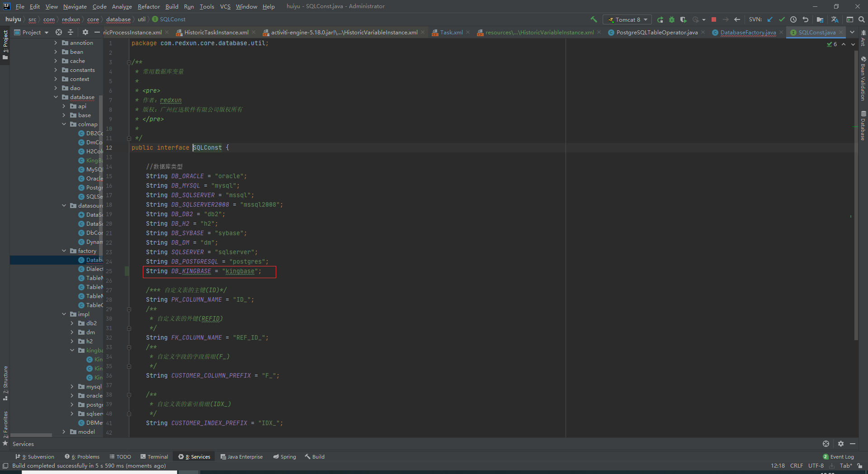
Task: Hide the Services panel with minimize icon
Action: coord(853,444)
